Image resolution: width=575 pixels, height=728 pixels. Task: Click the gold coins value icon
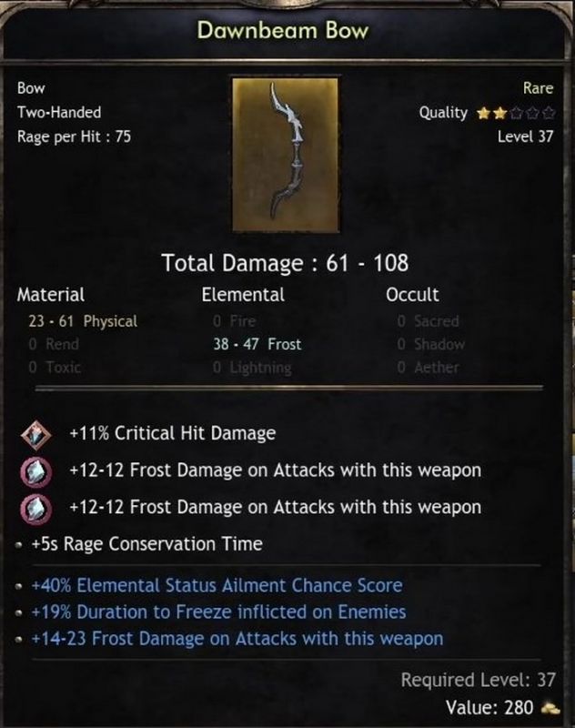coord(550,708)
